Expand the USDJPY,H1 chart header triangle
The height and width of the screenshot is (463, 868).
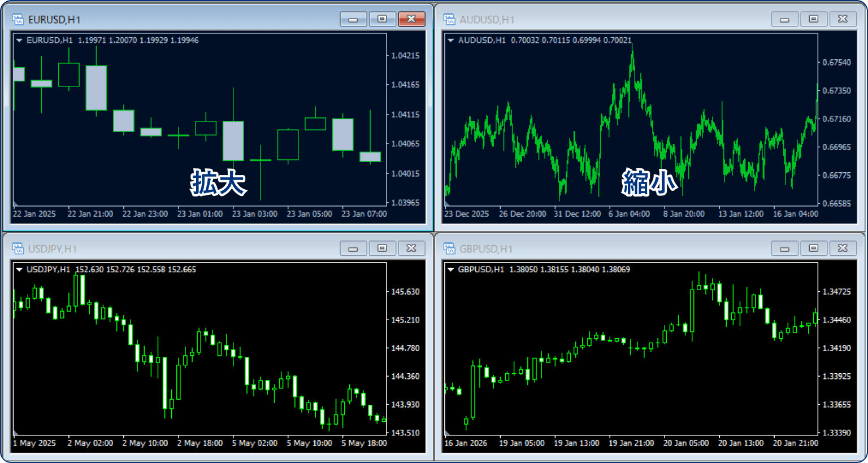19,270
